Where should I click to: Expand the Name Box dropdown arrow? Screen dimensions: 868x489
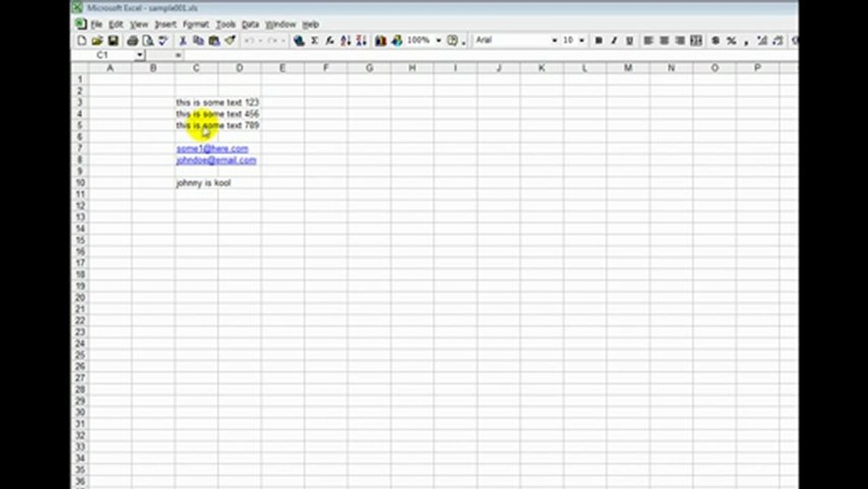pos(140,55)
